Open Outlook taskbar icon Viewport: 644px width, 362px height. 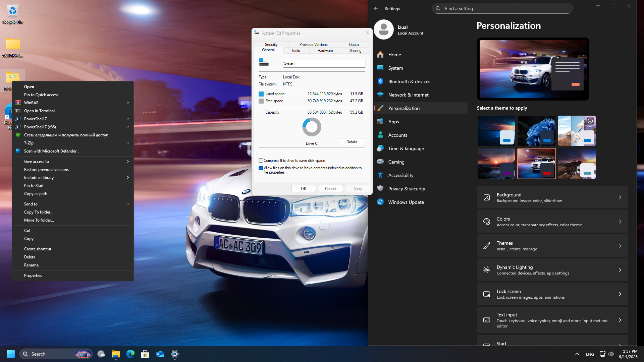click(160, 354)
